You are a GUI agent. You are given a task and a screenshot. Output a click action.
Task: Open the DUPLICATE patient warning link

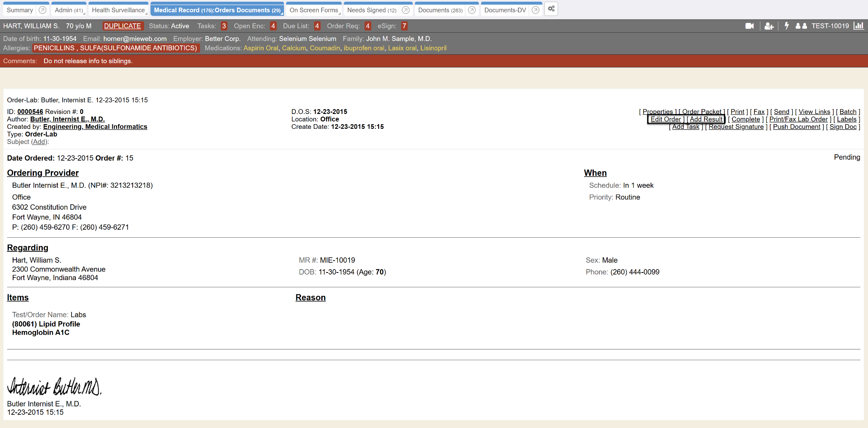pos(122,26)
